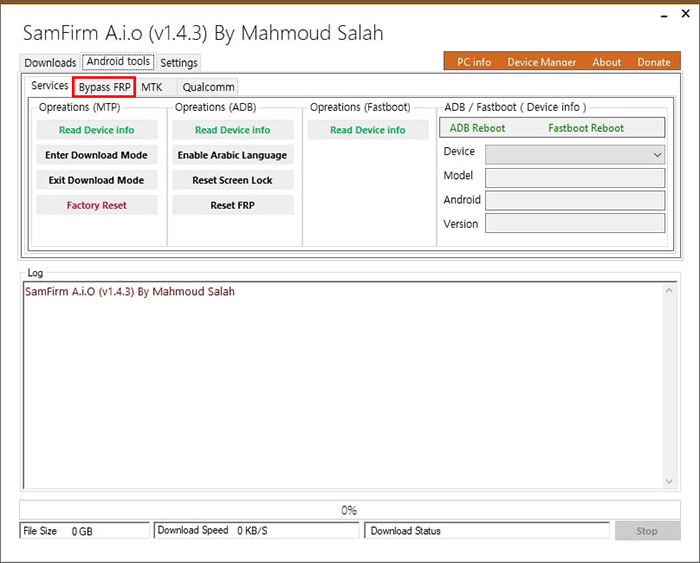Open the About menu item

pos(606,63)
